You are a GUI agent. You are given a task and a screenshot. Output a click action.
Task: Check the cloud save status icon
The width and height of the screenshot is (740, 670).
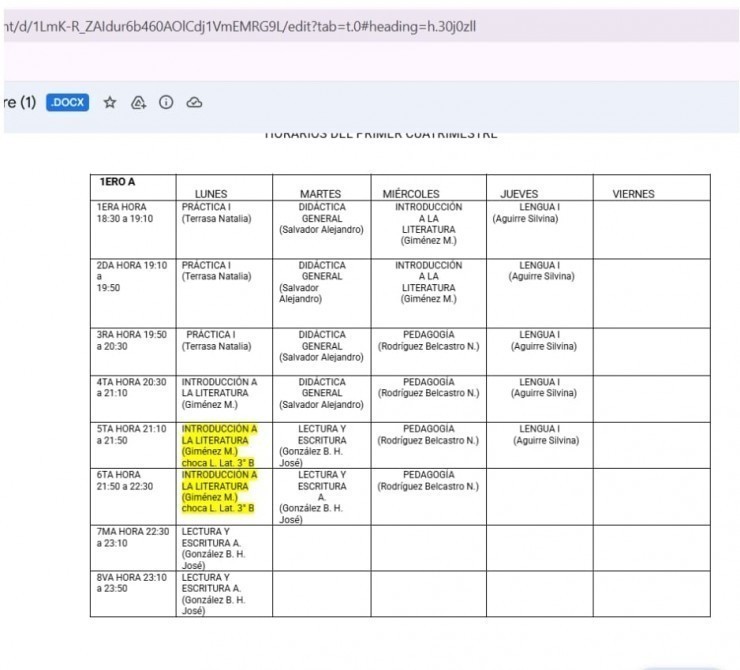click(195, 102)
